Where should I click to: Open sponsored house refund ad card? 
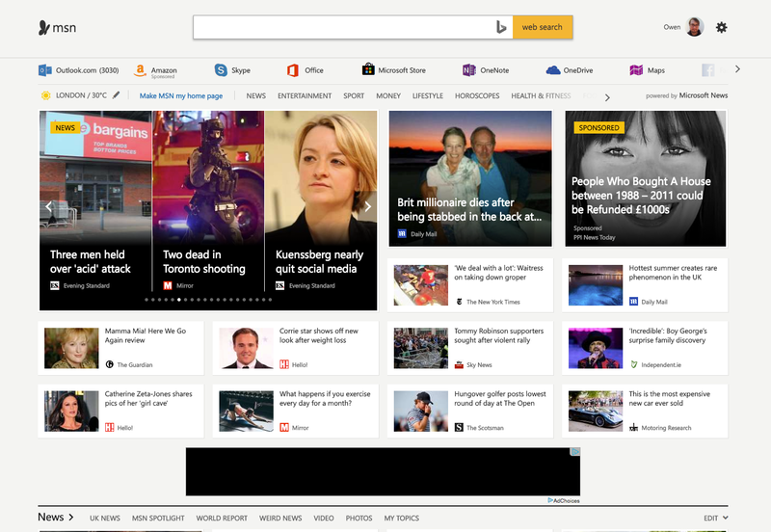645,178
